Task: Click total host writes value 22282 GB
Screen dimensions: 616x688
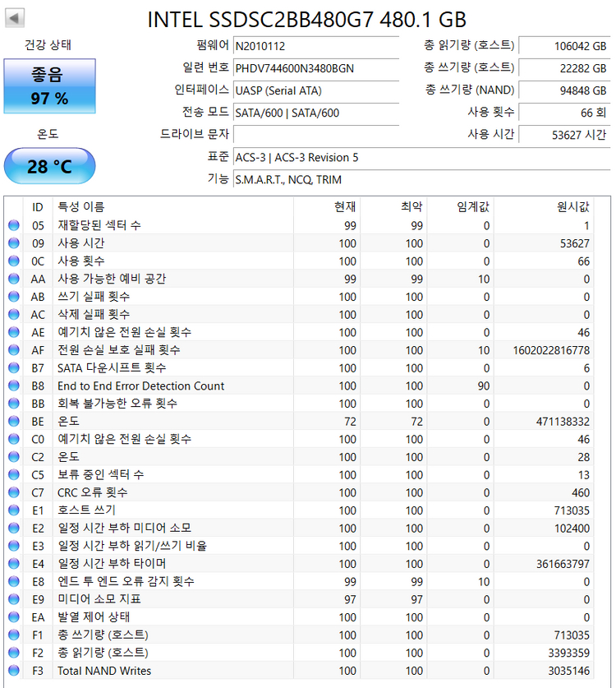Action: tap(564, 68)
